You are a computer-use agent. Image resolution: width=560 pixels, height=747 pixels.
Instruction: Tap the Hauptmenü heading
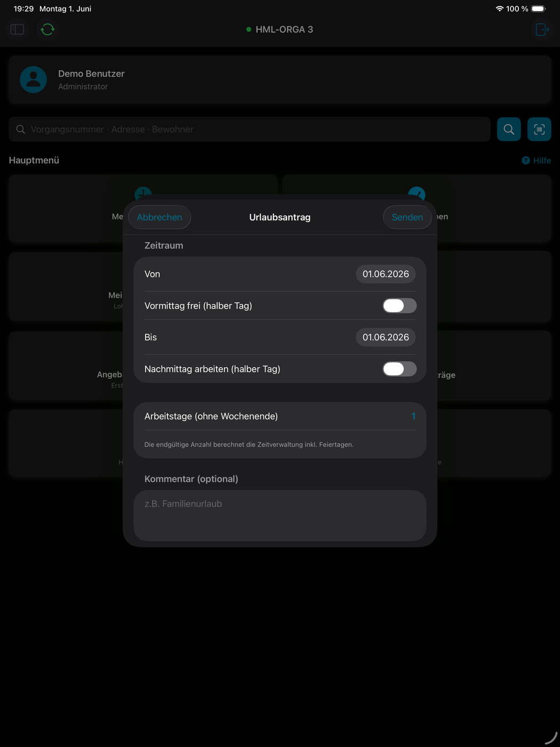click(34, 160)
